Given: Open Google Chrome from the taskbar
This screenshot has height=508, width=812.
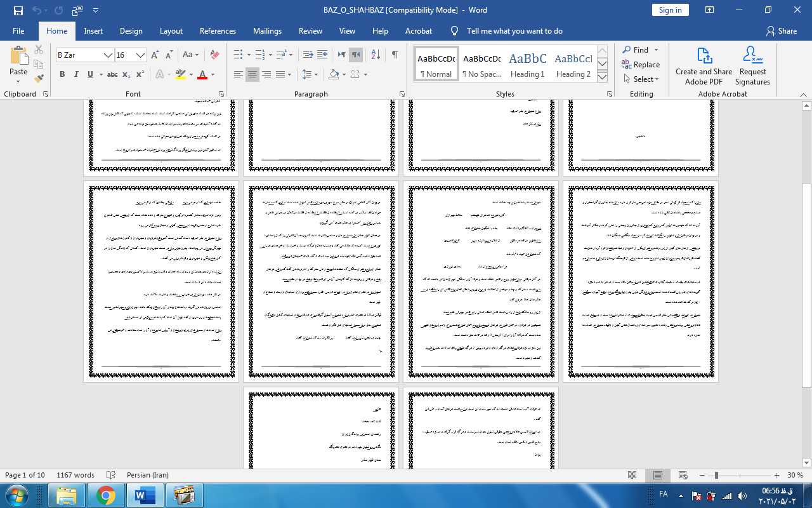Looking at the screenshot, I should (x=105, y=495).
